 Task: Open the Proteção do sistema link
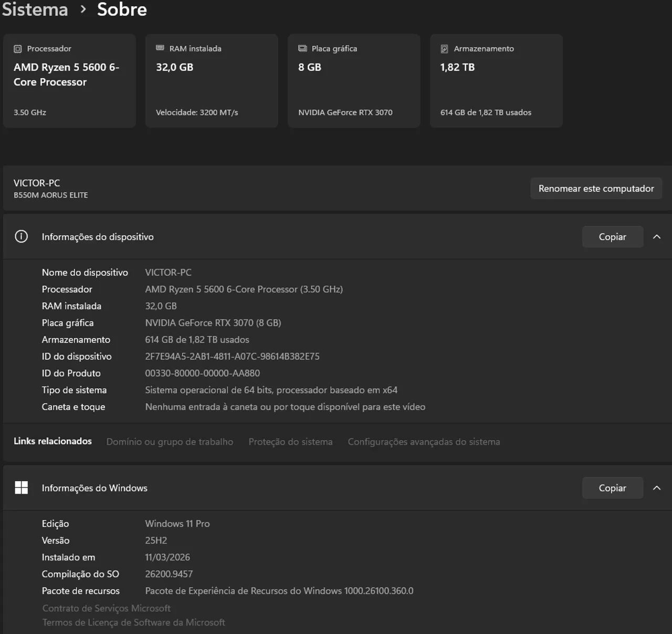(290, 442)
